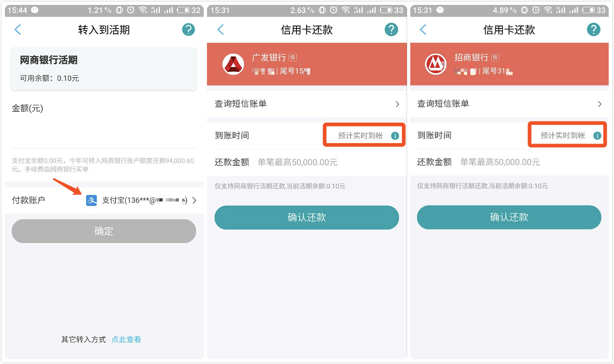Viewport: 614px width, 364px height.
Task: Open help icon on 招商银行 repayment screen
Action: (x=593, y=30)
